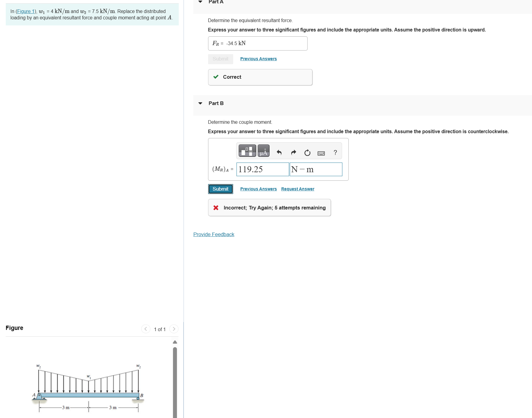Open Previous Answers for Part B
The width and height of the screenshot is (532, 418).
coord(259,189)
